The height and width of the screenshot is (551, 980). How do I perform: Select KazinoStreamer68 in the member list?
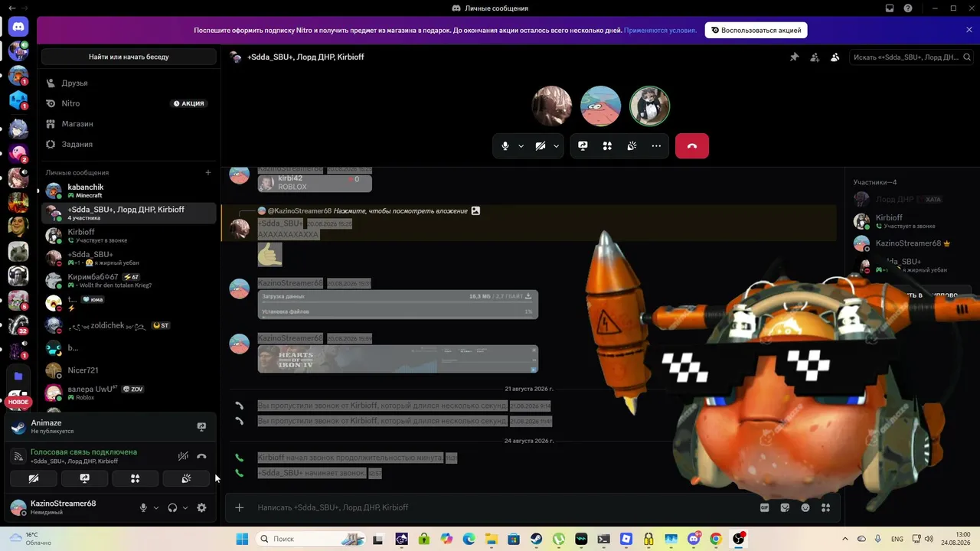coord(911,243)
